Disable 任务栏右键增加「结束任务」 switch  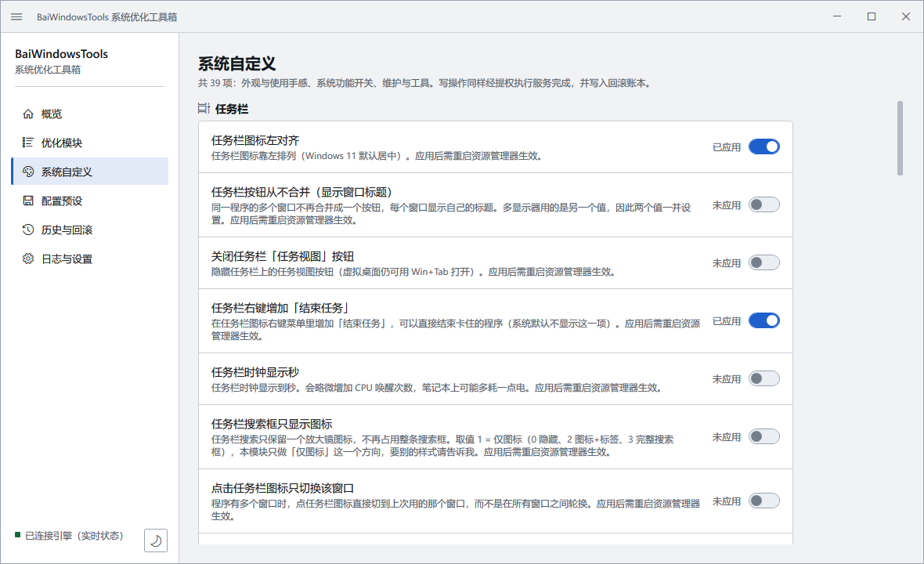[763, 320]
